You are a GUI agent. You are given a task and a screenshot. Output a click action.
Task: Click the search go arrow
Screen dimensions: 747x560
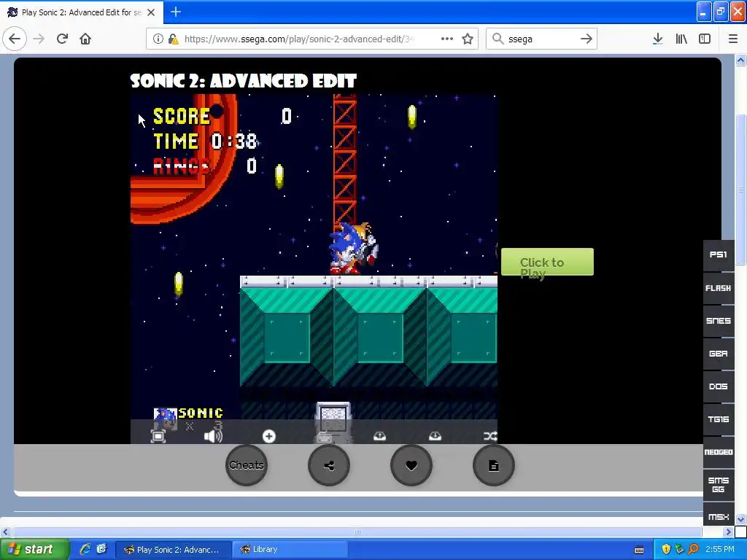click(587, 39)
